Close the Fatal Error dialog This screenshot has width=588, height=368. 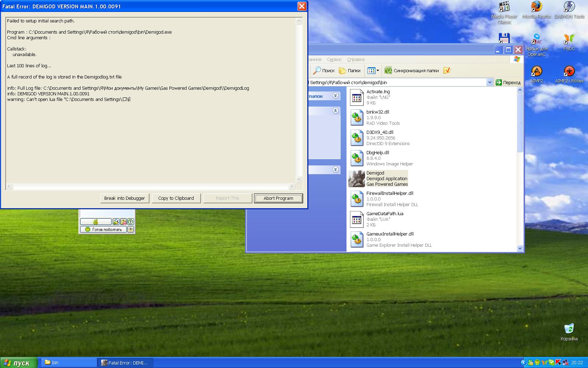pyautogui.click(x=302, y=6)
